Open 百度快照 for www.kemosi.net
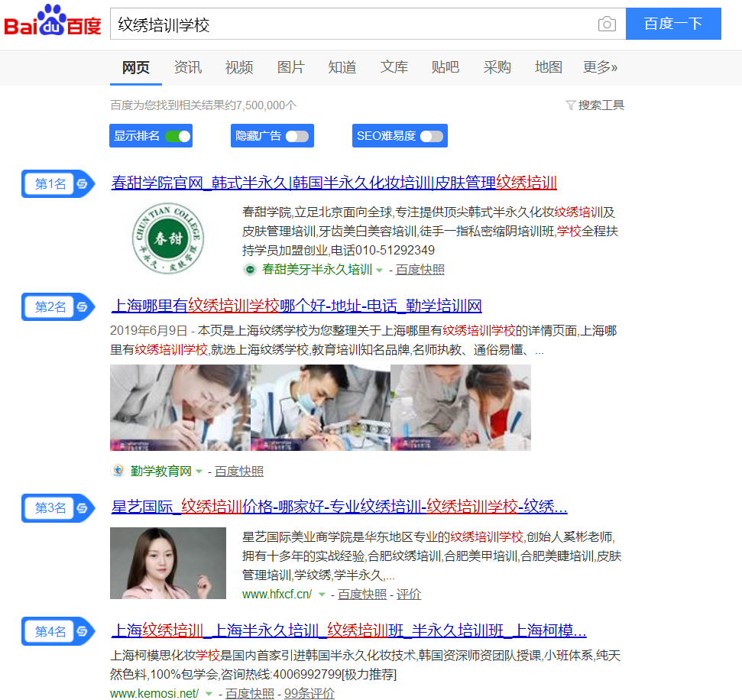742x700 pixels. tap(250, 693)
